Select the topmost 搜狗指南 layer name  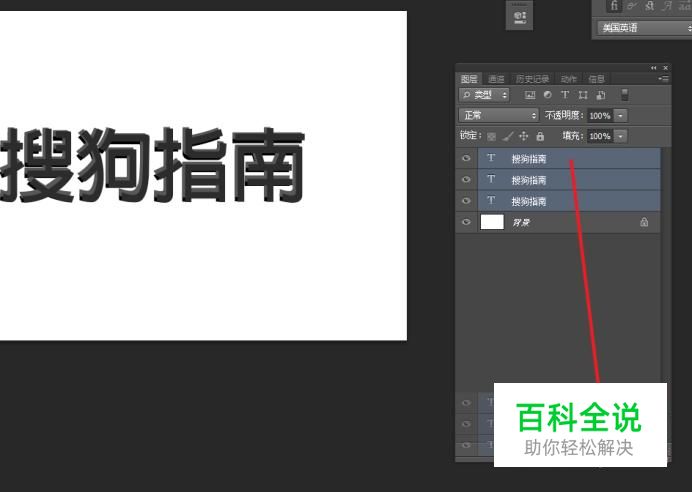click(529, 159)
